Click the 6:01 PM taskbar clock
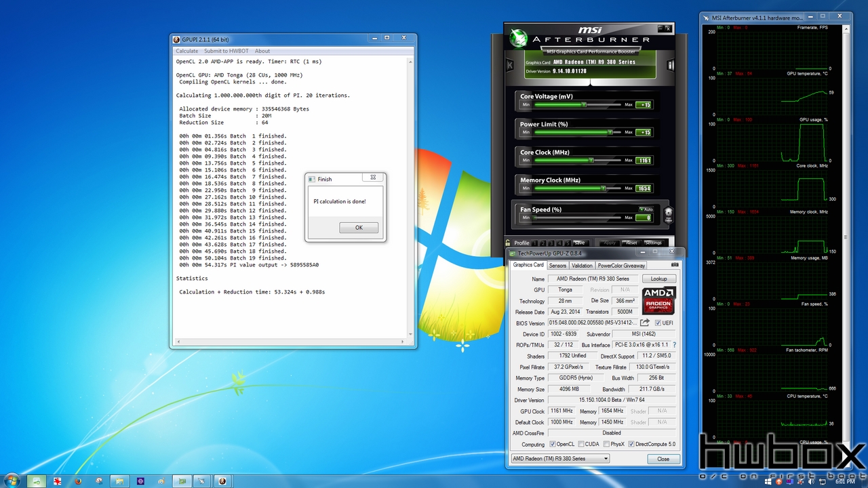 click(845, 481)
